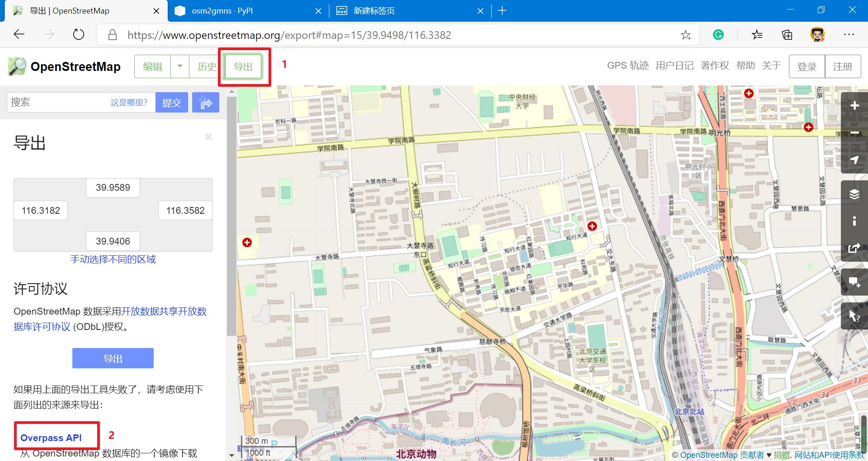Viewport: 868px width, 461px height.
Task: Click the 注册 button
Action: pyautogui.click(x=843, y=66)
